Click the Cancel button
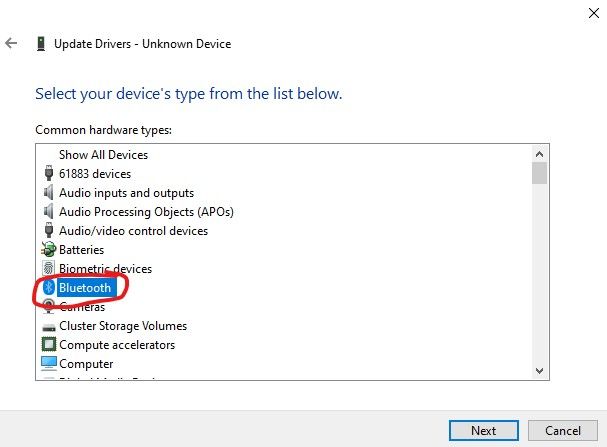 coord(562,430)
